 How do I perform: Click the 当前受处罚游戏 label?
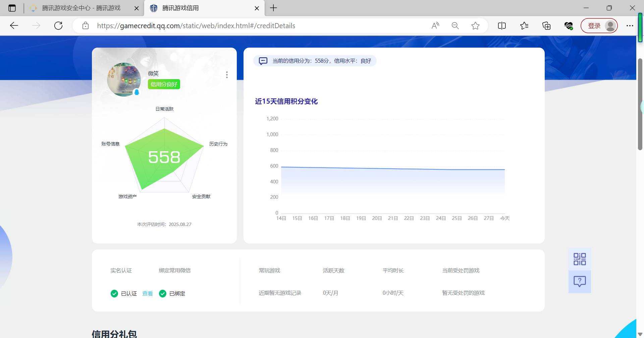[461, 271]
